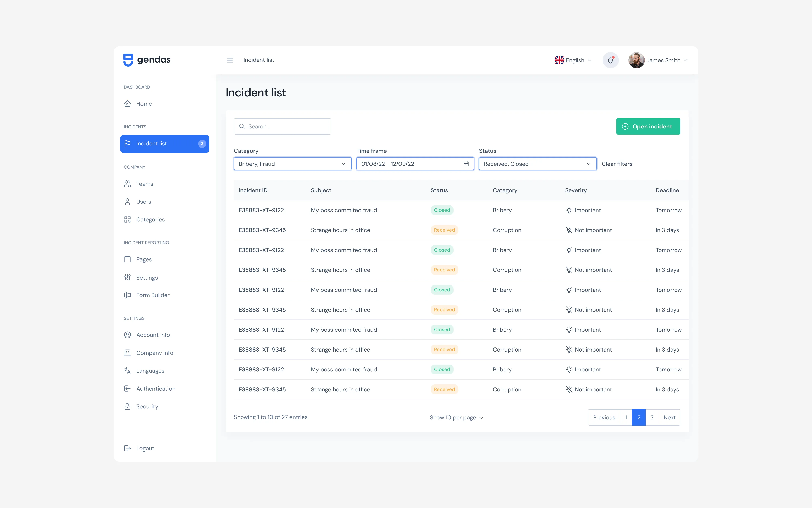Open the Status filter dropdown

click(538, 164)
